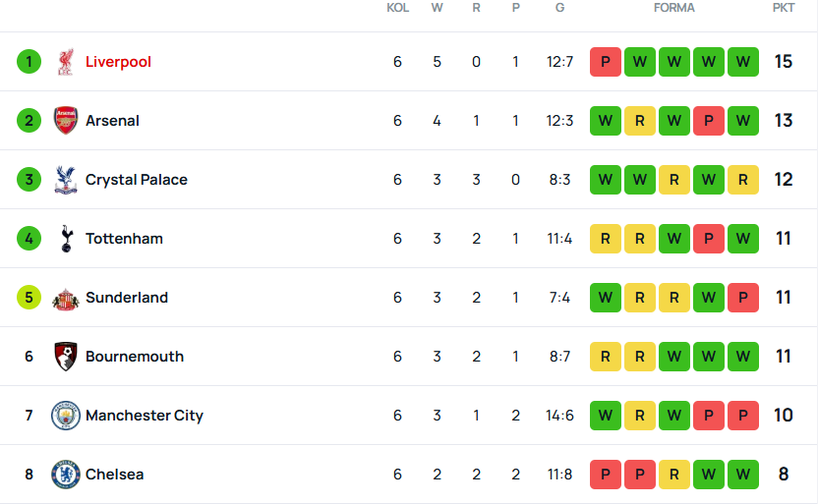
Task: Click the Bournemouth club crest icon
Action: click(66, 357)
